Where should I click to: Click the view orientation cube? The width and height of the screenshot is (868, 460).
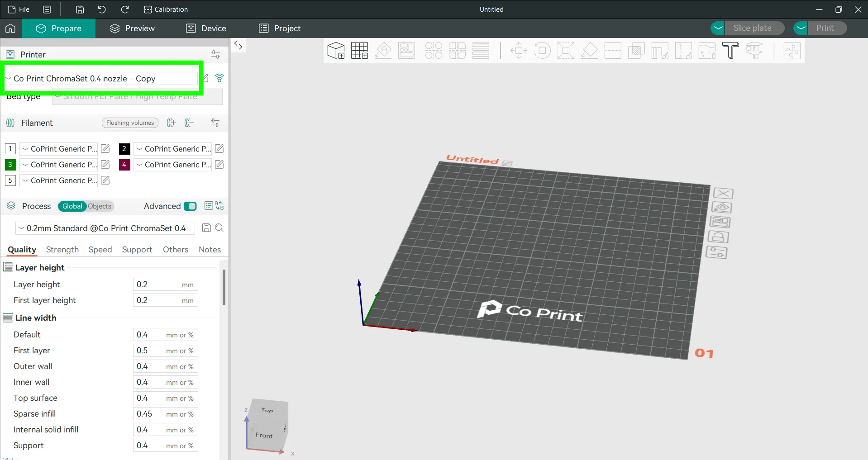[267, 425]
